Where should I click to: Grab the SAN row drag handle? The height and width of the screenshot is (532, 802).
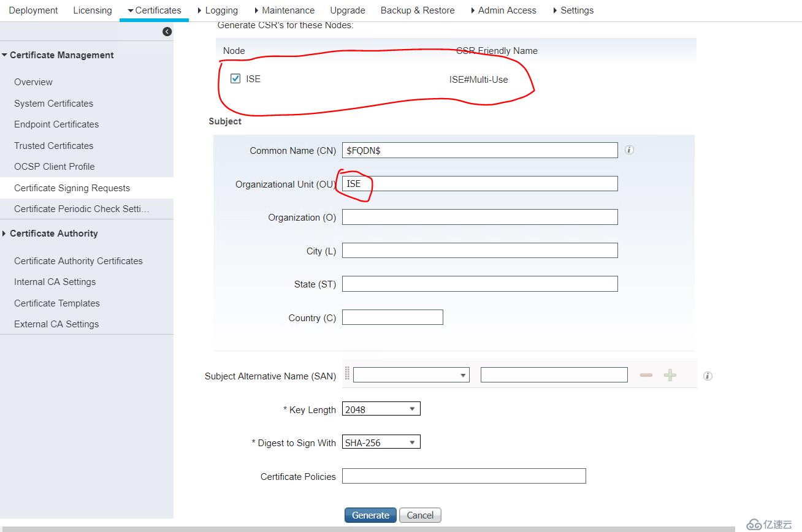(x=347, y=374)
